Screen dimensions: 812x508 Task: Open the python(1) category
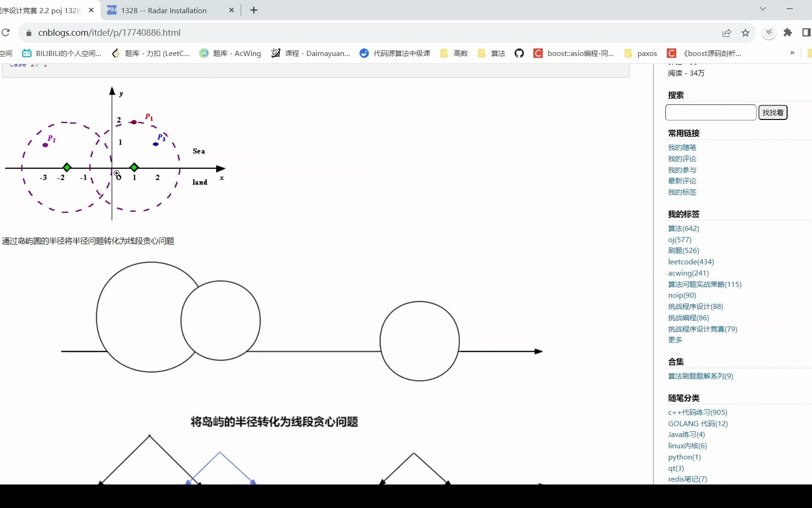(684, 457)
